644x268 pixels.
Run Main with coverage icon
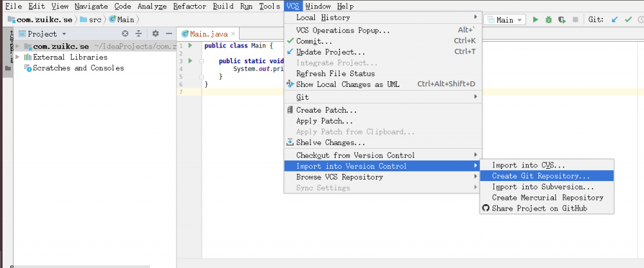click(x=562, y=20)
